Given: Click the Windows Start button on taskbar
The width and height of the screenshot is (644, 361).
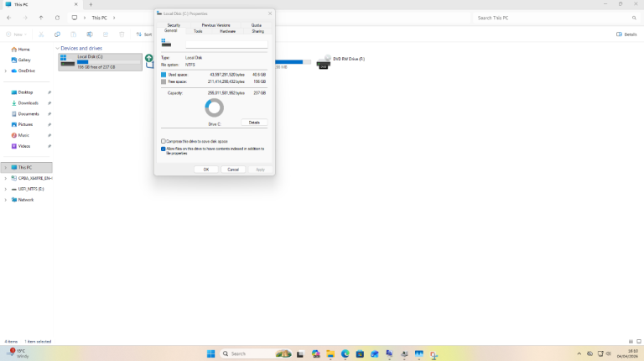Looking at the screenshot, I should tap(210, 353).
